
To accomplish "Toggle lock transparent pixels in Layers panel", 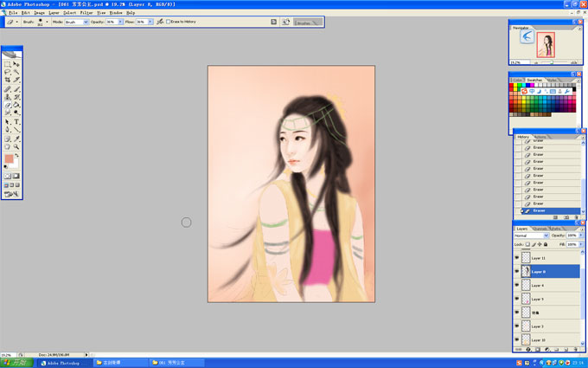I will (x=527, y=244).
